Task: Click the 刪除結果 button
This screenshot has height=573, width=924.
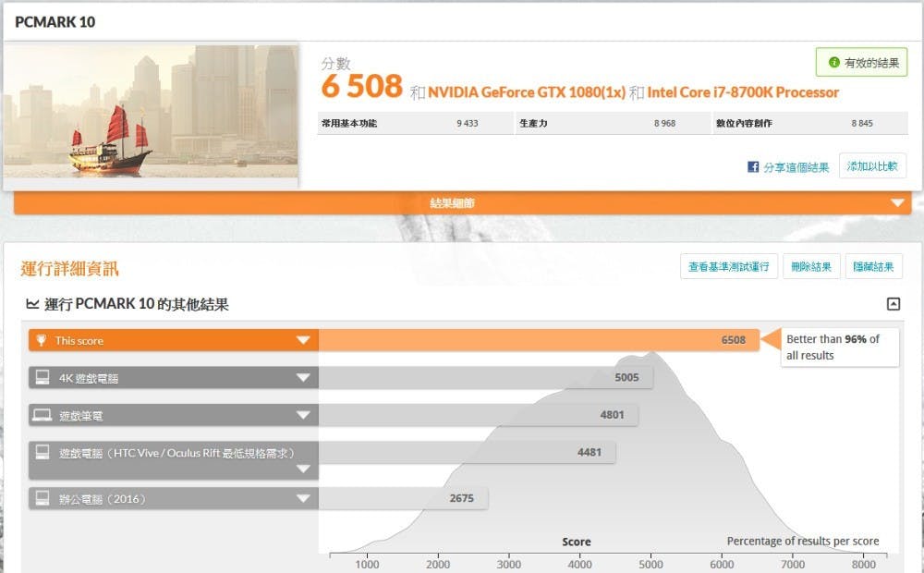Action: [811, 266]
